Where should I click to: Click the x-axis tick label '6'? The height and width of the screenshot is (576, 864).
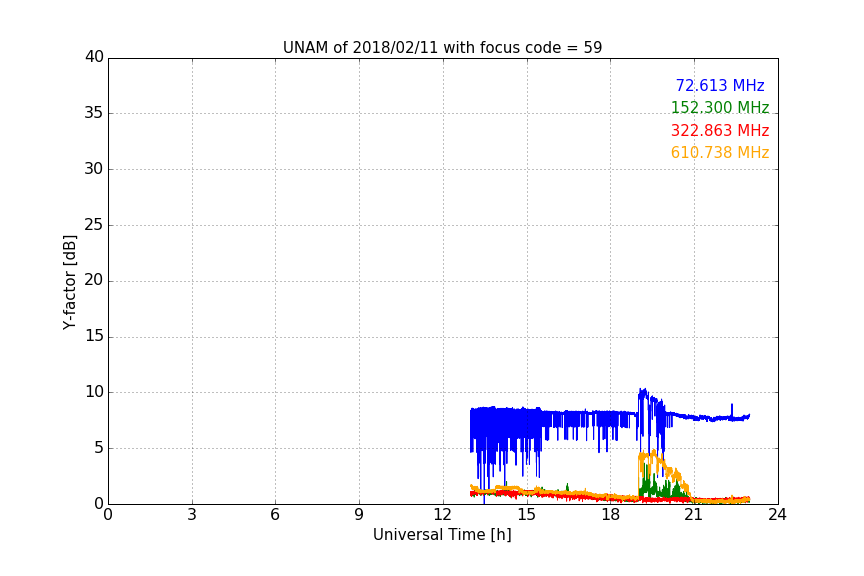[x=276, y=515]
